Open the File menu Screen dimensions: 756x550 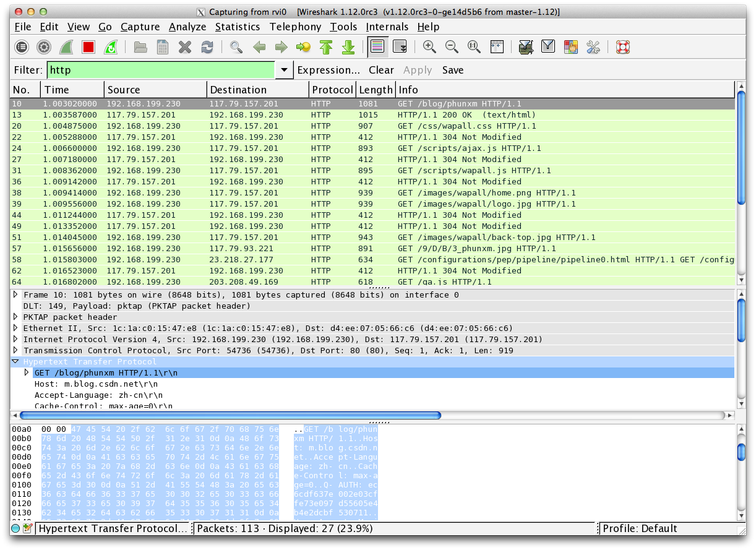point(22,27)
